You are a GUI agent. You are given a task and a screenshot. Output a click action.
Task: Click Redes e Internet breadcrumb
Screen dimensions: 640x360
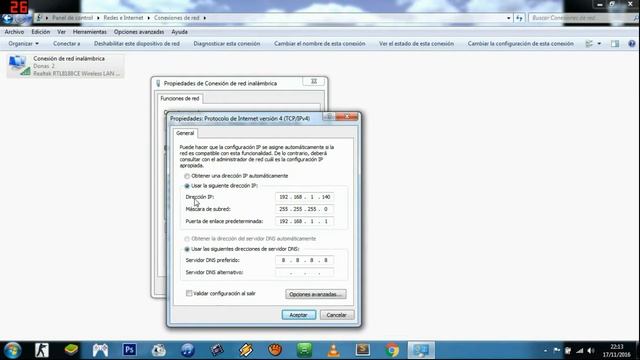(x=123, y=18)
